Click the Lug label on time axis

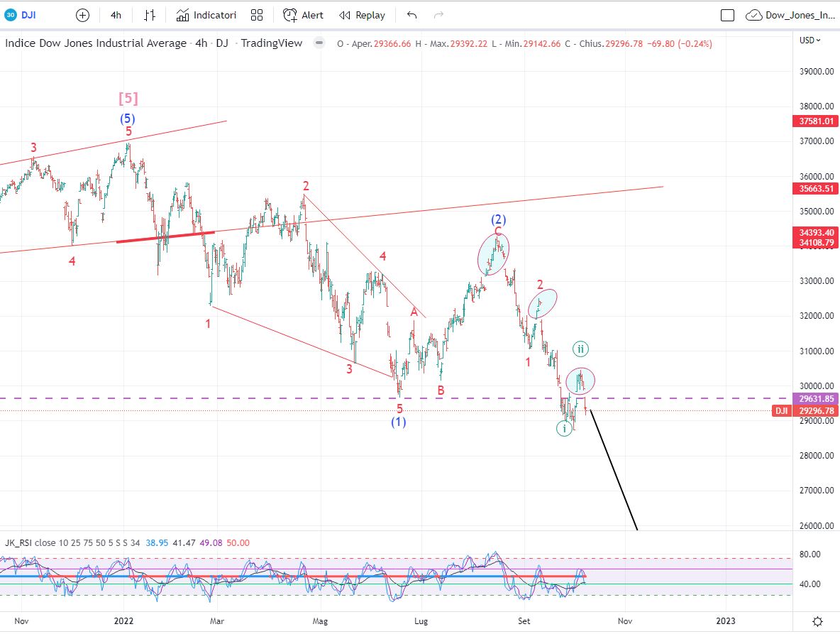click(421, 621)
